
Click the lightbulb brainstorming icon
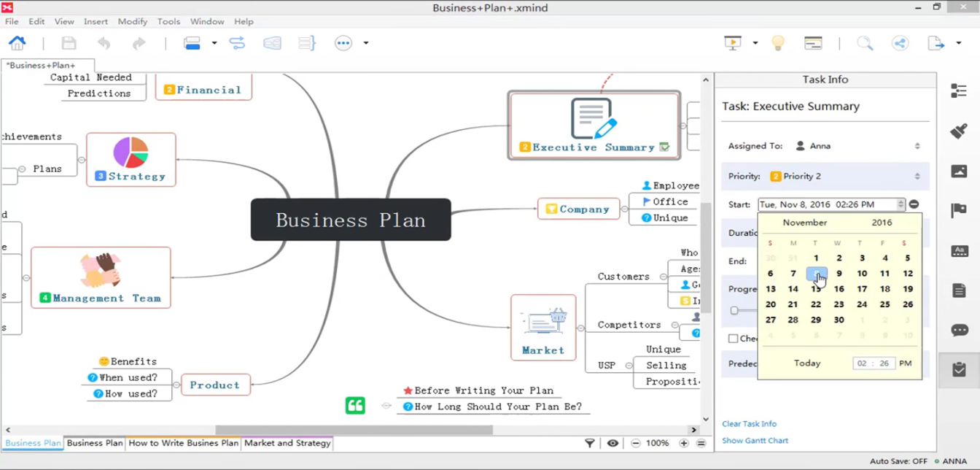coord(778,43)
